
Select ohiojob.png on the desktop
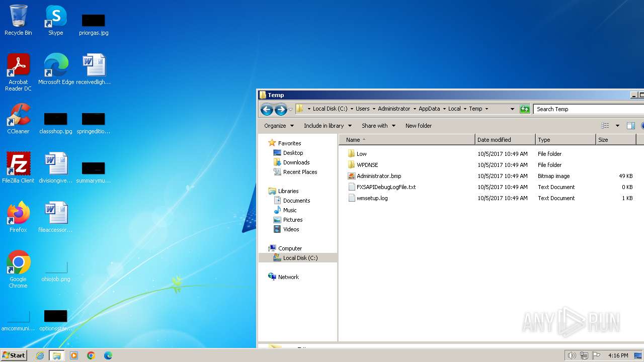(55, 271)
